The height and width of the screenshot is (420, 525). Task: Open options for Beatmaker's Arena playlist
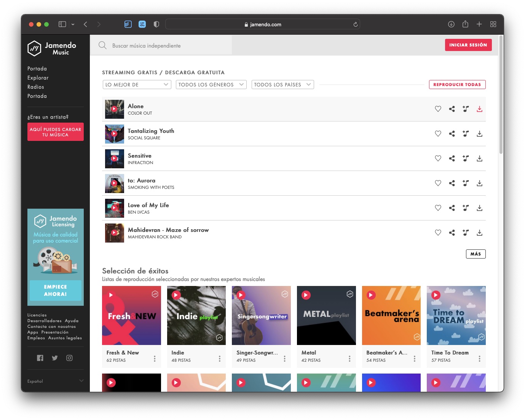415,359
